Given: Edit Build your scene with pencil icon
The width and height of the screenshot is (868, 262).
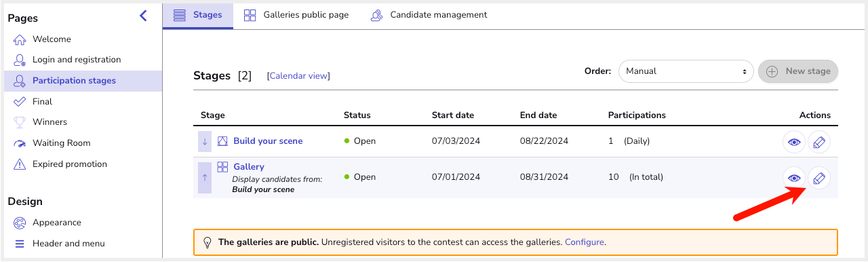Looking at the screenshot, I should pyautogui.click(x=819, y=142).
